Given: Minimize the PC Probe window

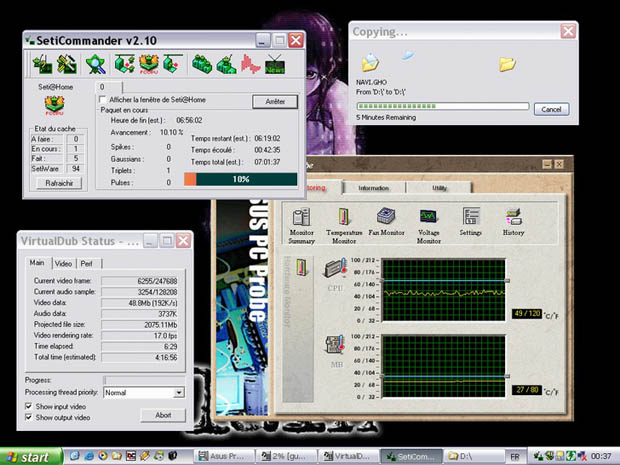Looking at the screenshot, I should (547, 164).
